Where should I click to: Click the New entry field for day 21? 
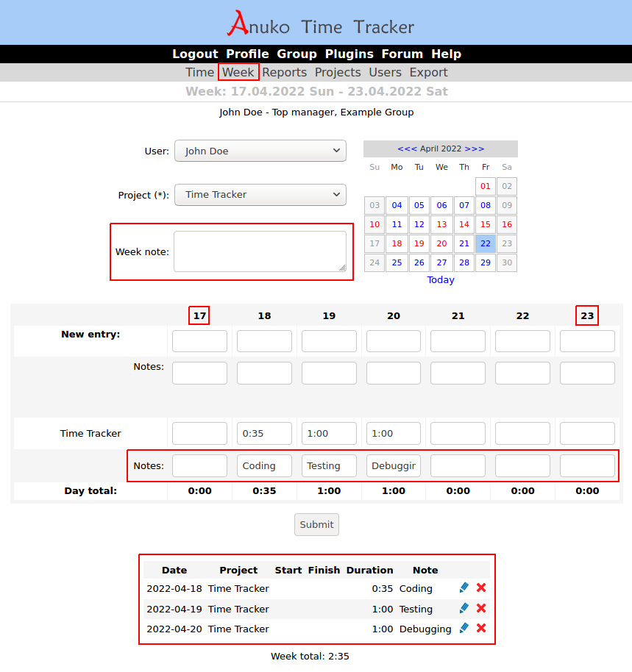pos(458,341)
